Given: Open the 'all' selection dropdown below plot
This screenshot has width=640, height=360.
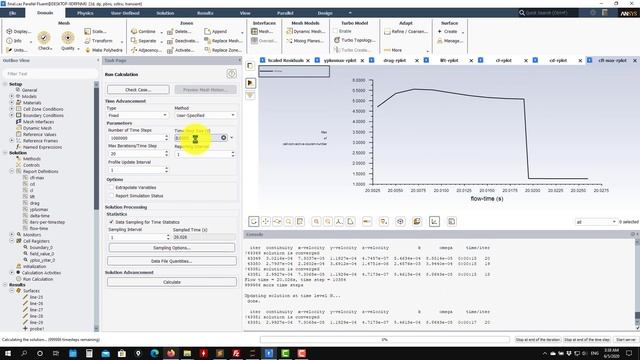Looking at the screenshot, I should [596, 222].
